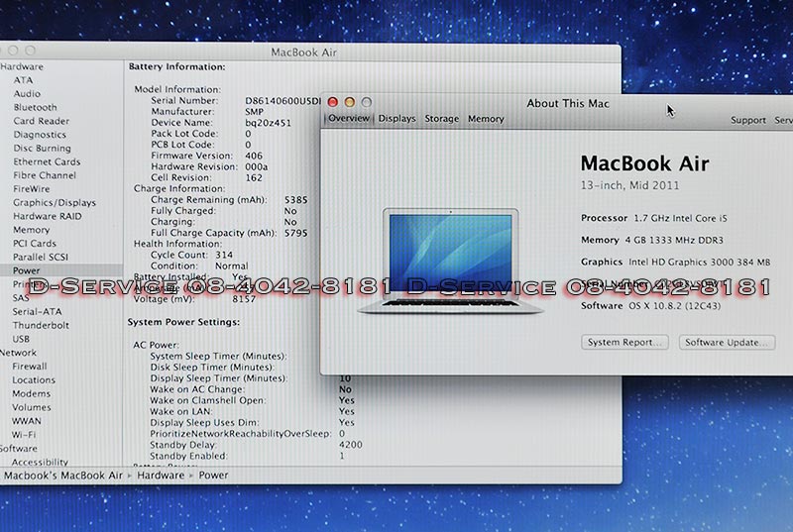
Task: Select Audio in the sidebar
Action: [x=27, y=93]
